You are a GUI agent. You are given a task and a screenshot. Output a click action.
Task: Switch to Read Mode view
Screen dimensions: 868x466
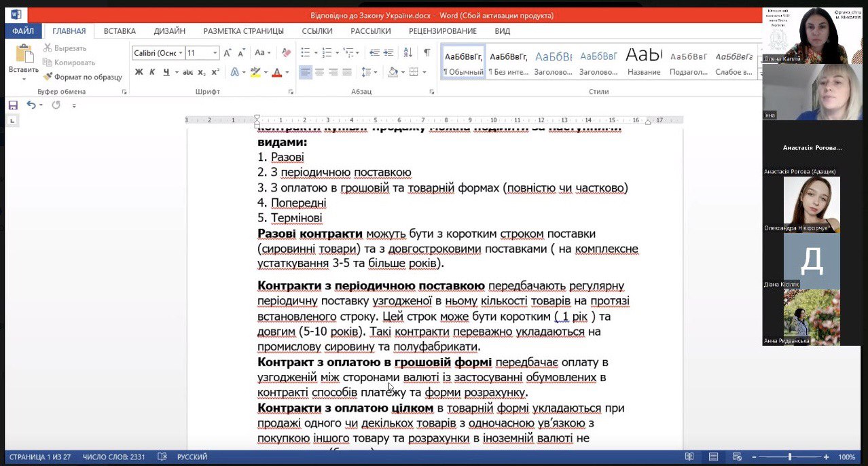[x=689, y=457]
